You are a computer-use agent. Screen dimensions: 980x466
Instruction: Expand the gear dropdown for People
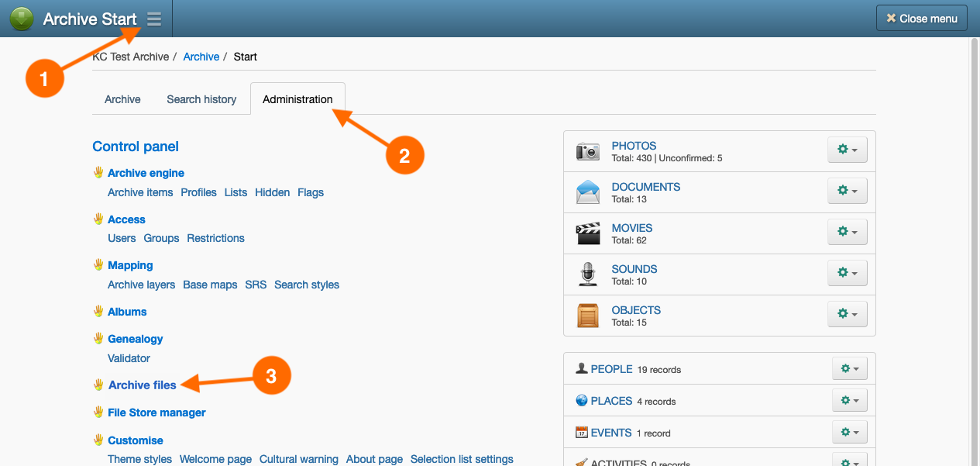(x=849, y=369)
